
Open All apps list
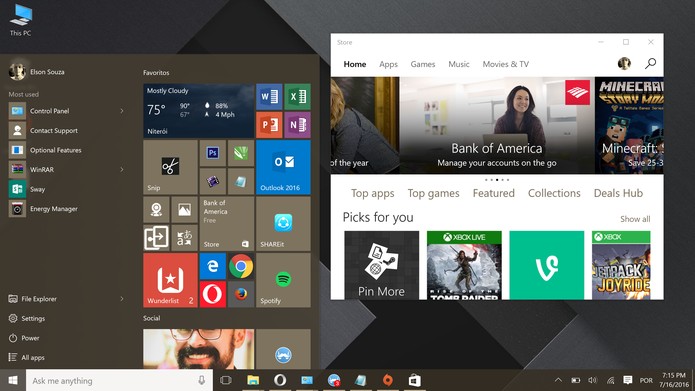pyautogui.click(x=27, y=357)
